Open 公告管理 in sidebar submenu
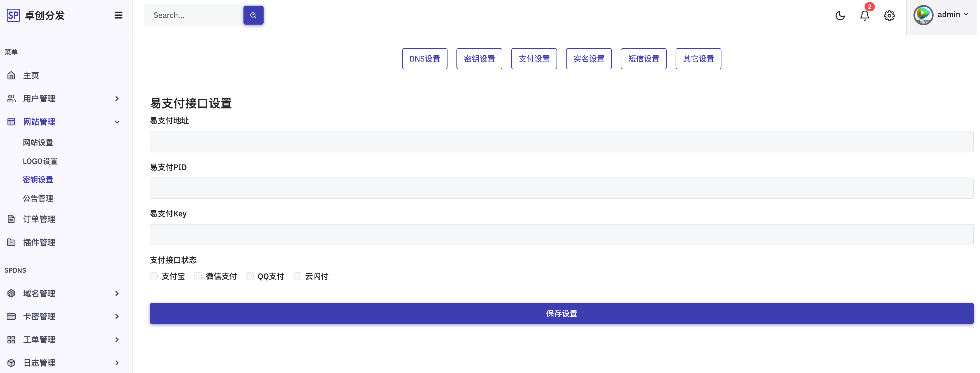 (38, 198)
